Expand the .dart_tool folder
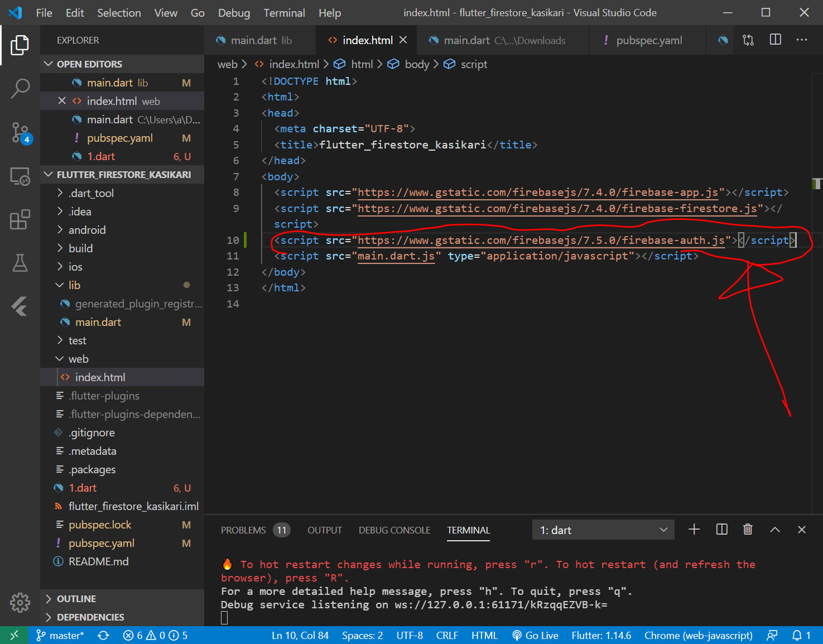Image resolution: width=823 pixels, height=644 pixels. click(122, 193)
